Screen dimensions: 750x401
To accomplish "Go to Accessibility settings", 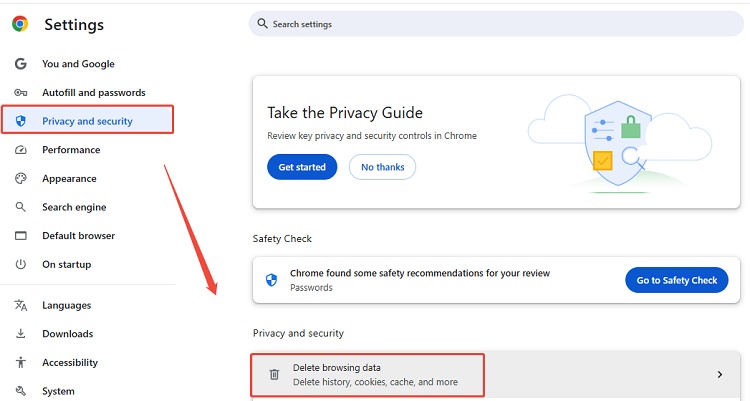I will pos(70,363).
